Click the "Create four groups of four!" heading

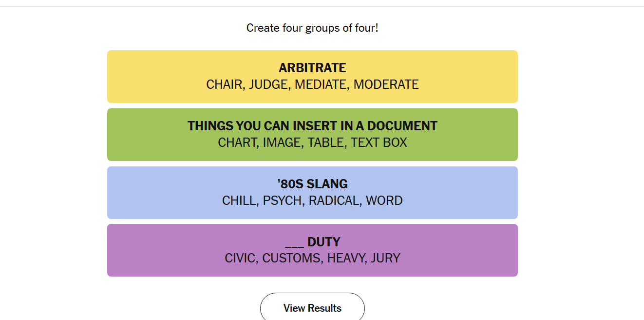[x=312, y=28]
